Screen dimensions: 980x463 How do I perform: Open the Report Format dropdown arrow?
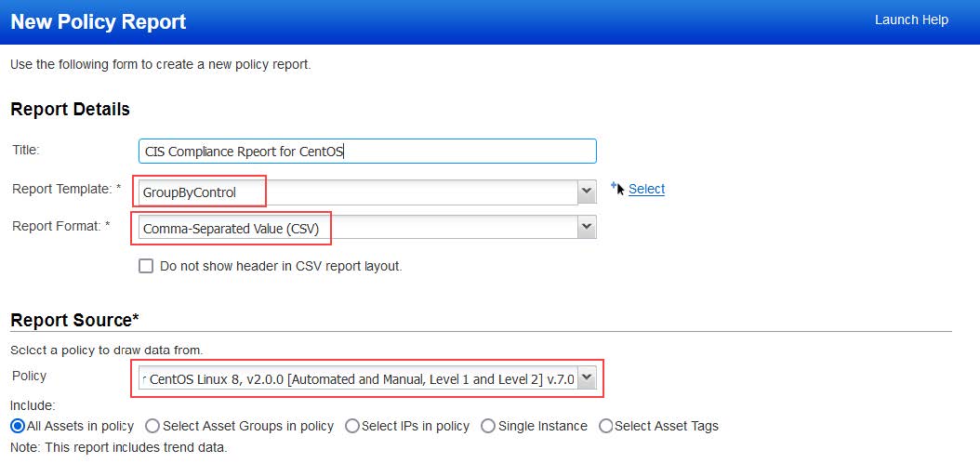coord(587,228)
